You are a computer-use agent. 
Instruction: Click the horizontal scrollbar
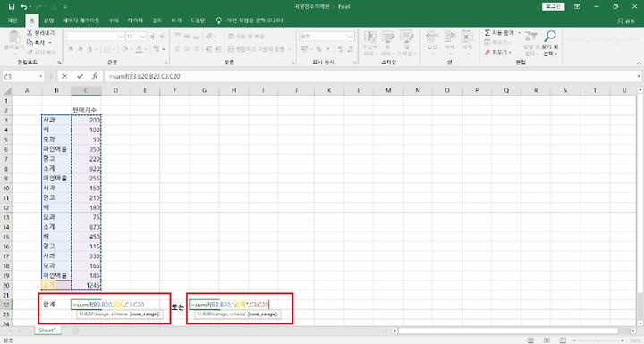click(513, 331)
